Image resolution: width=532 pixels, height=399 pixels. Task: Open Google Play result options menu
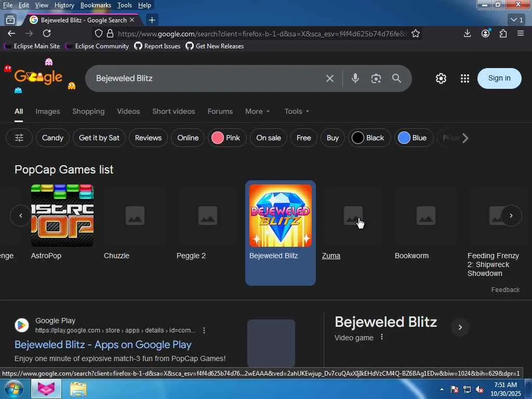(x=204, y=330)
